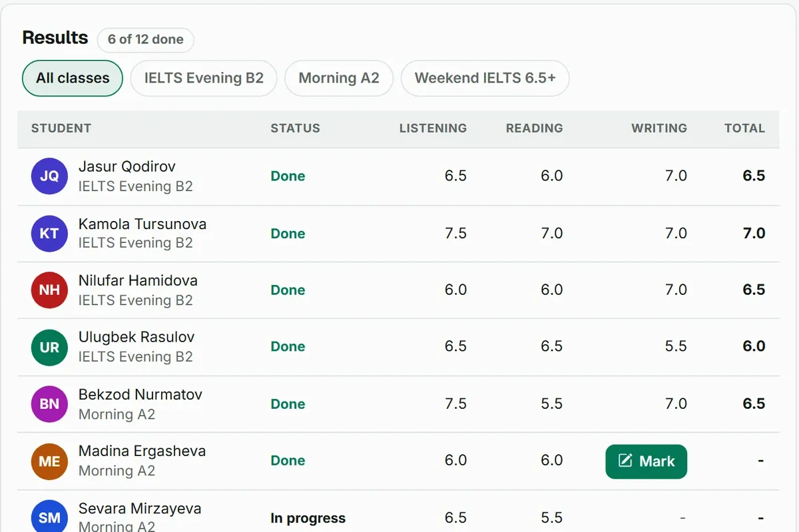Open BN avatar for Bekzod Nurmatov

click(49, 404)
